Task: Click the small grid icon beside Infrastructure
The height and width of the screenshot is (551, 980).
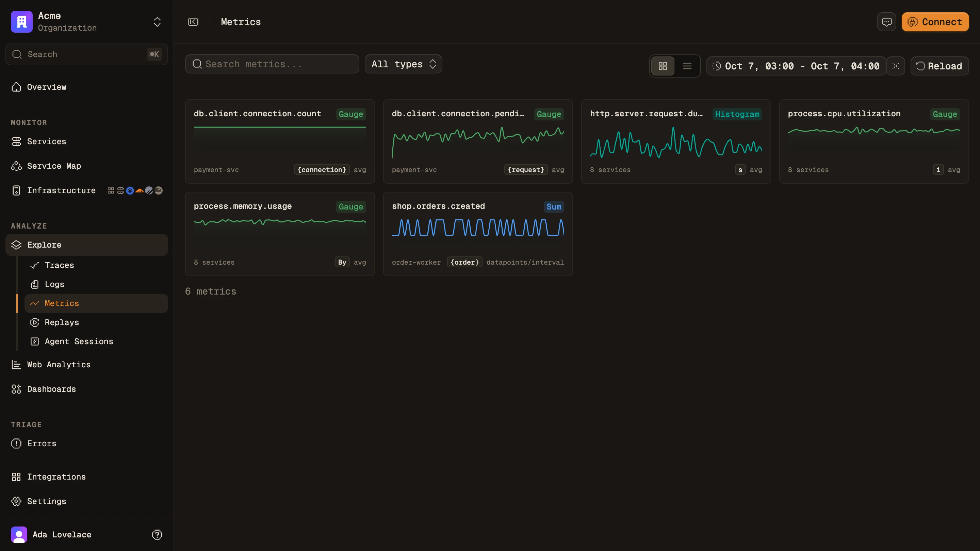Action: pos(111,190)
